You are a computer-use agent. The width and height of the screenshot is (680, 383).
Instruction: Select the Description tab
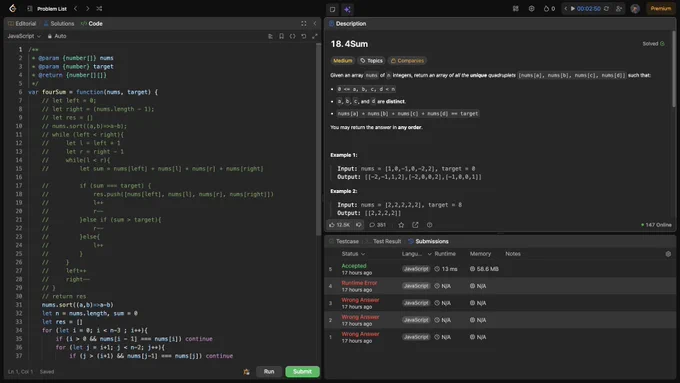tap(347, 24)
